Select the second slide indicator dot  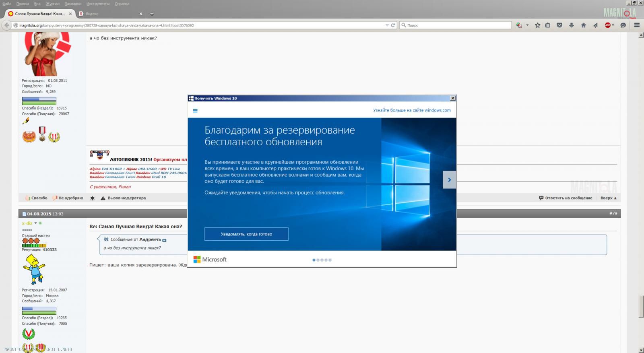point(318,260)
